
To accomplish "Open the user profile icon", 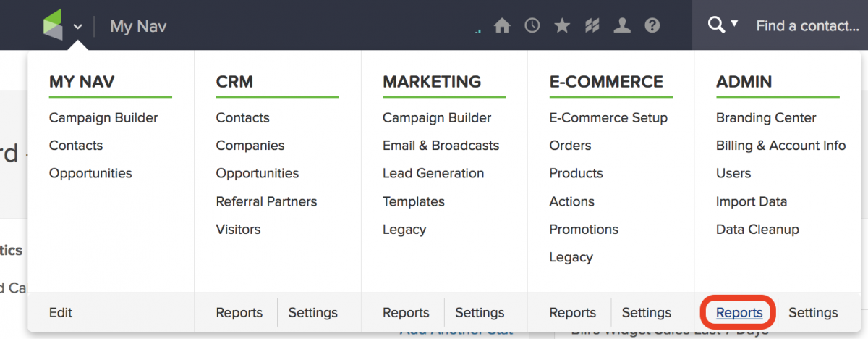I will [621, 26].
